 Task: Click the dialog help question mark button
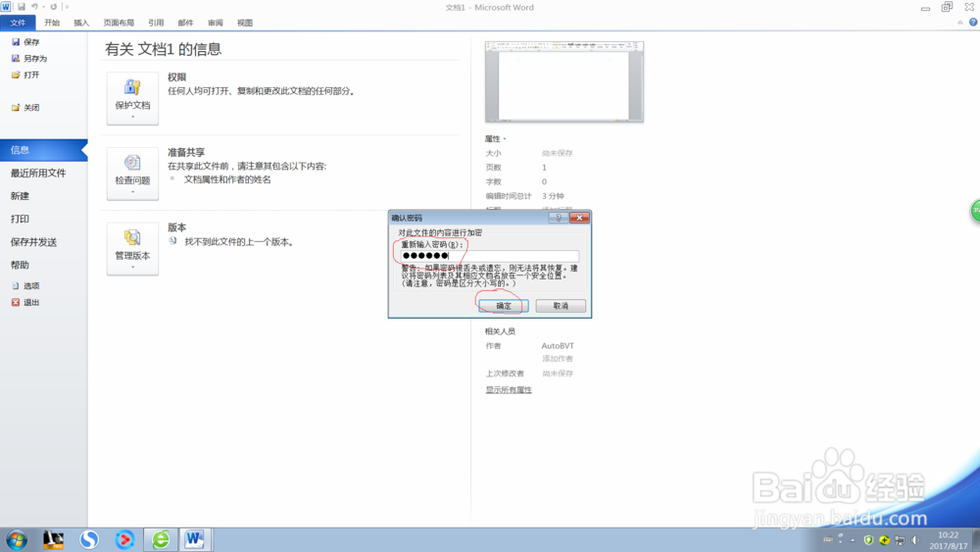pos(559,218)
